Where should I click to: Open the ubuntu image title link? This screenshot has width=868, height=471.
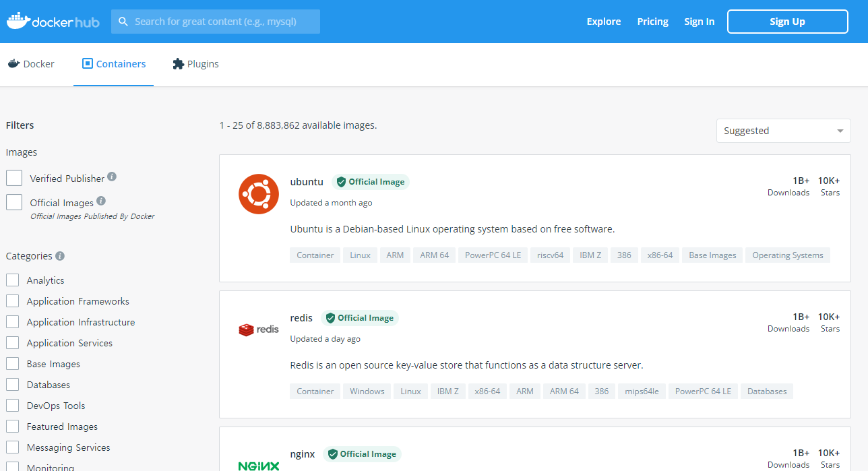pyautogui.click(x=307, y=182)
